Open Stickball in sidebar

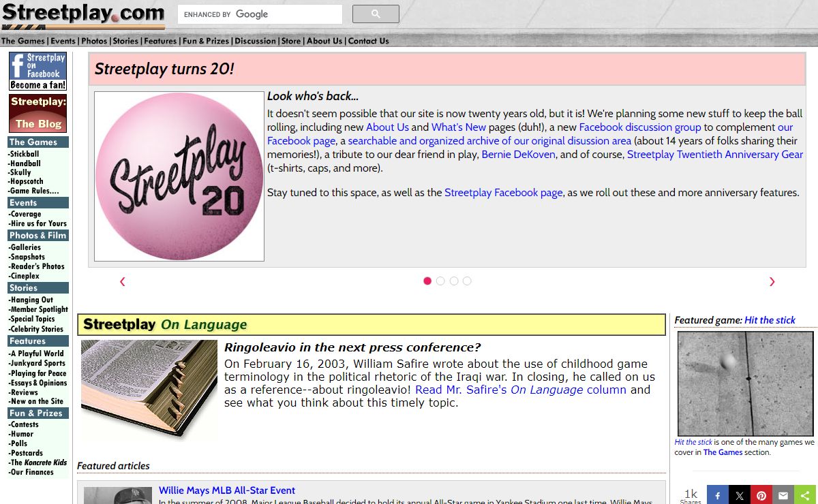pos(24,154)
